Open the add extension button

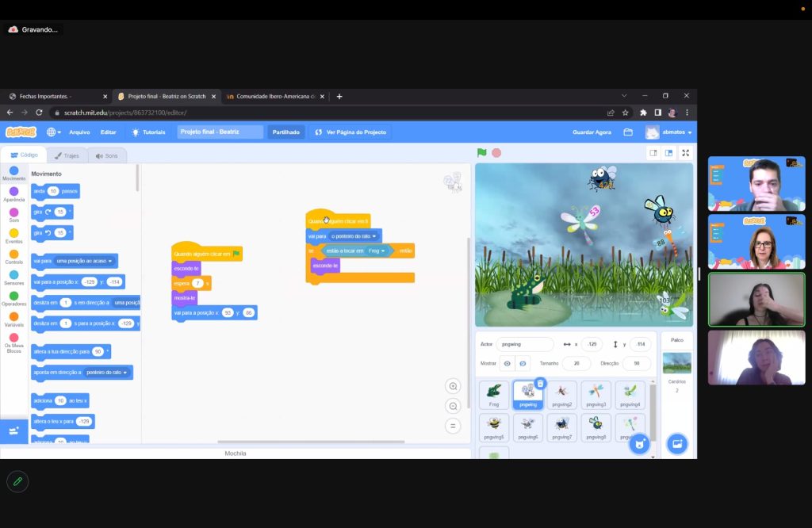pyautogui.click(x=13, y=430)
